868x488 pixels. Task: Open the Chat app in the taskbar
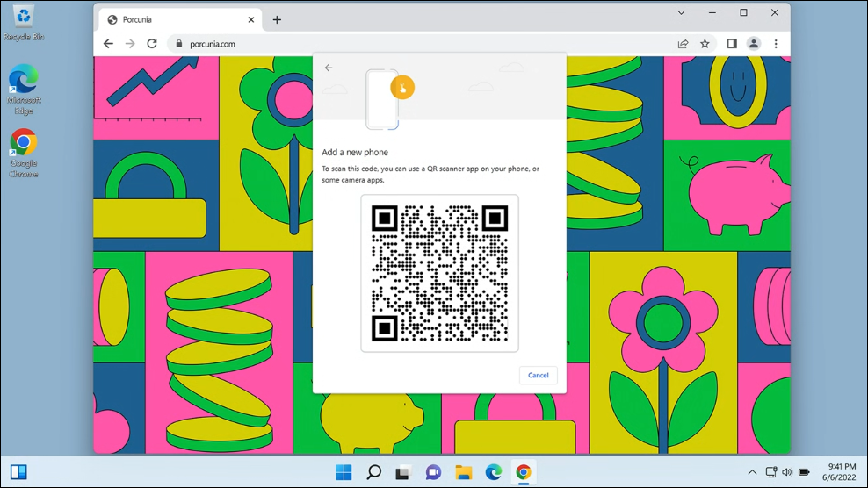tap(433, 472)
